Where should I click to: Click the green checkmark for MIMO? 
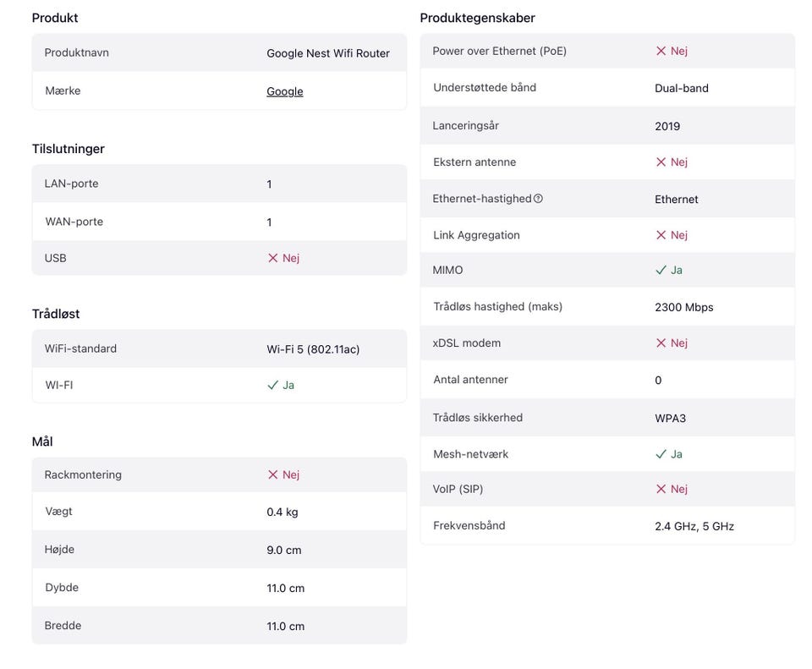coord(661,270)
